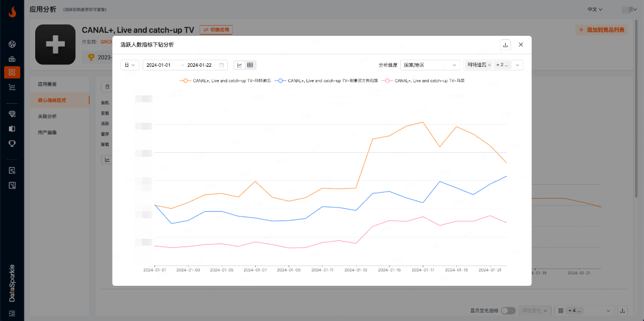The image size is (644, 321).
Task: Remove the 科特迪瓦 tag
Action: (x=489, y=65)
